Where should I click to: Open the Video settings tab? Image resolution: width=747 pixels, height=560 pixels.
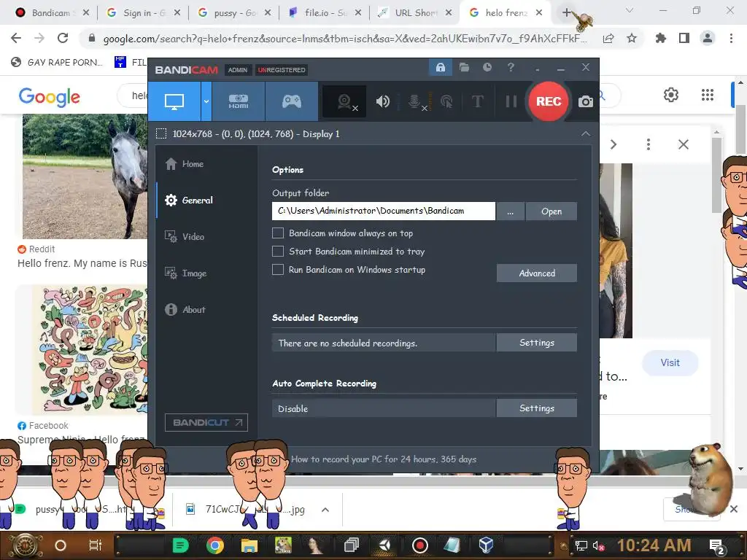click(185, 237)
